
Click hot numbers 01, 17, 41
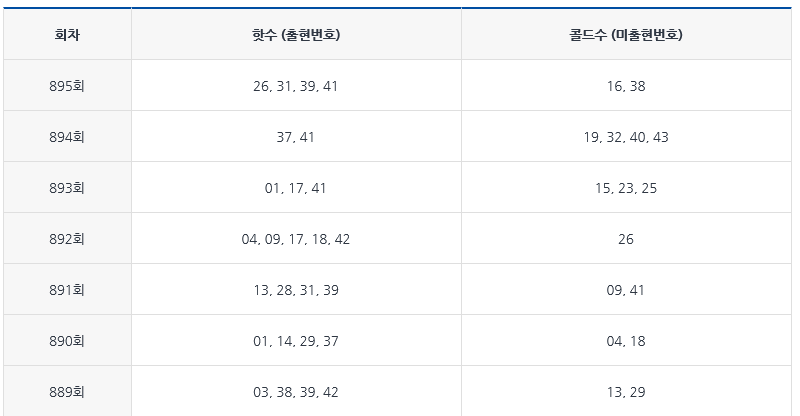296,188
